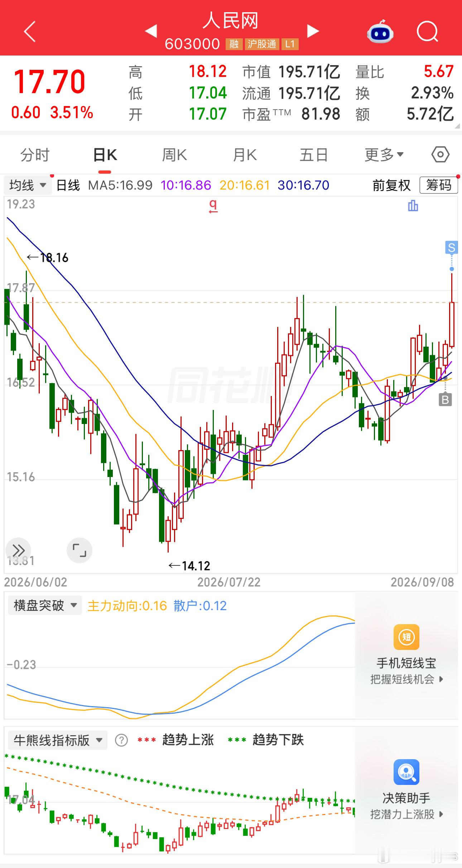Select the 日K tab
This screenshot has height=868, width=462.
pos(105,155)
